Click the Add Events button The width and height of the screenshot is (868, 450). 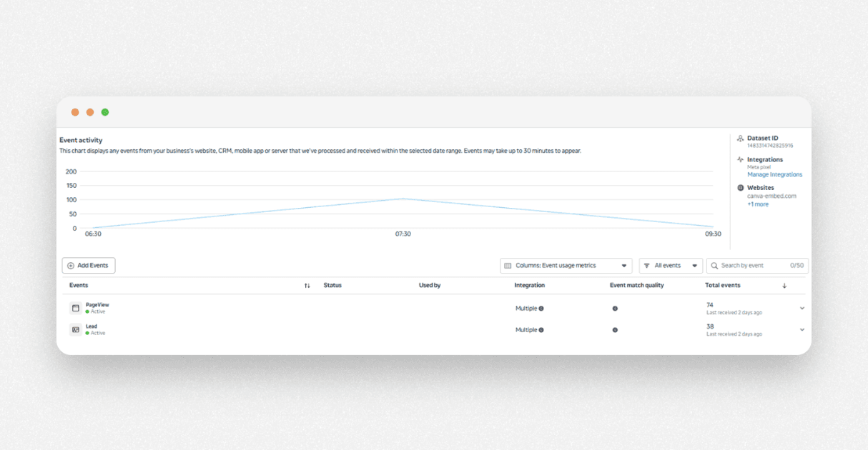pos(89,266)
